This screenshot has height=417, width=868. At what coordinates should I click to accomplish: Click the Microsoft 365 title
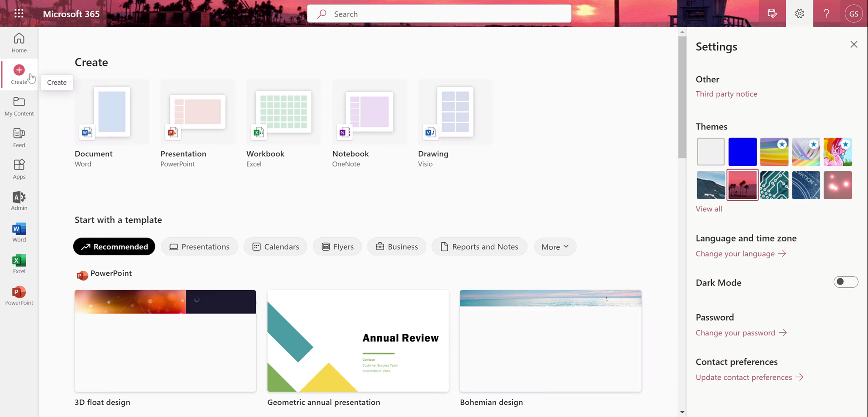(71, 14)
